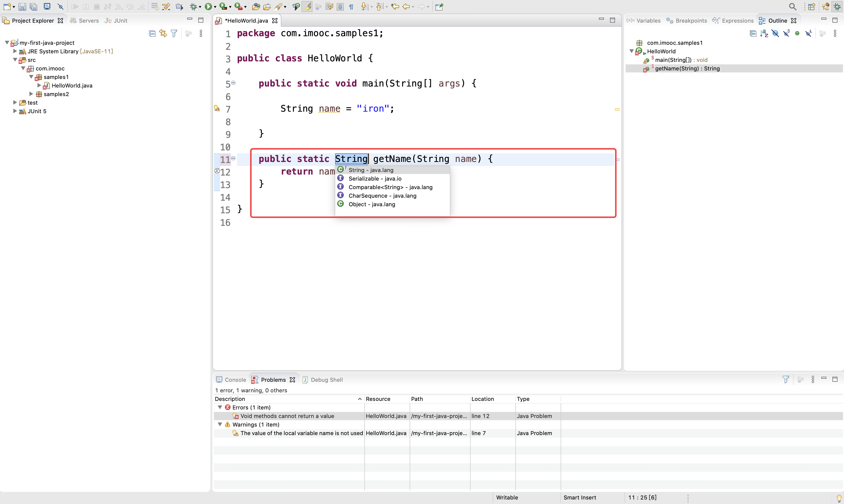844x504 pixels.
Task: Collapse the Errors group in Problems
Action: 220,407
